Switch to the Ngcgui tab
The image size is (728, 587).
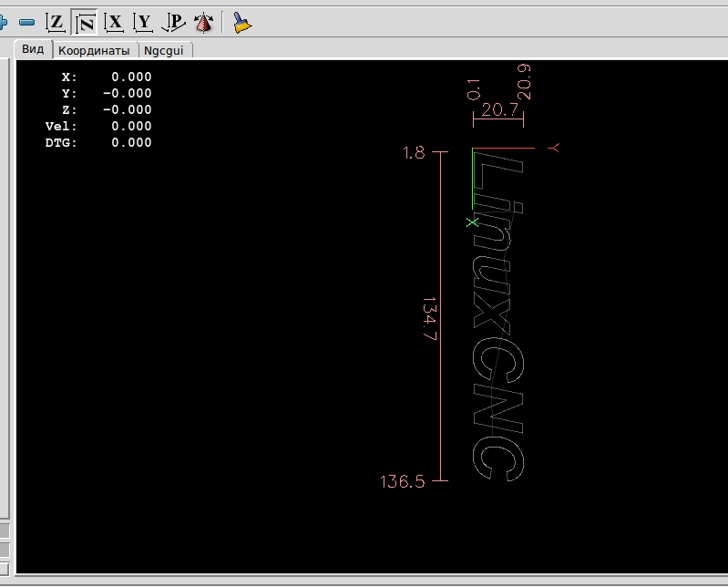pyautogui.click(x=164, y=51)
